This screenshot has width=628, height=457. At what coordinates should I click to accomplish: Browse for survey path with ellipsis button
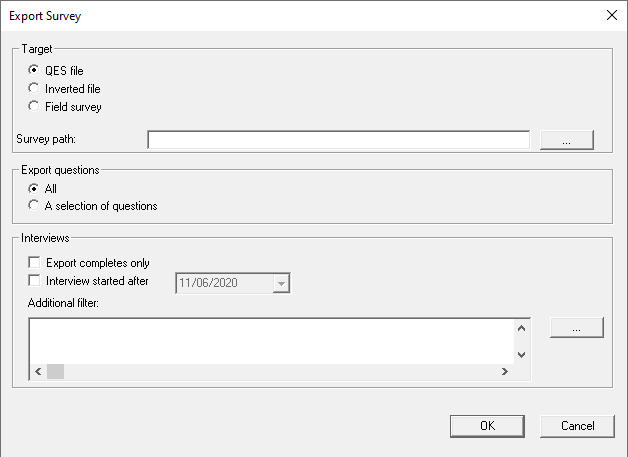pyautogui.click(x=567, y=140)
